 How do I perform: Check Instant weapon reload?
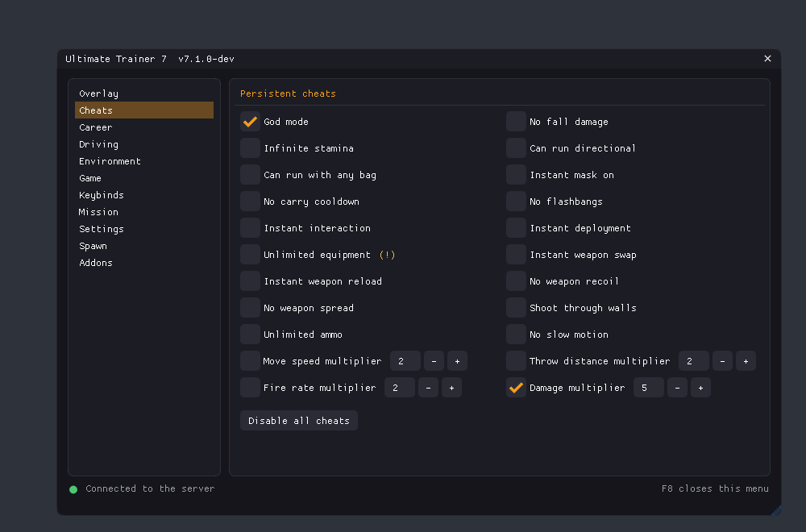[250, 281]
